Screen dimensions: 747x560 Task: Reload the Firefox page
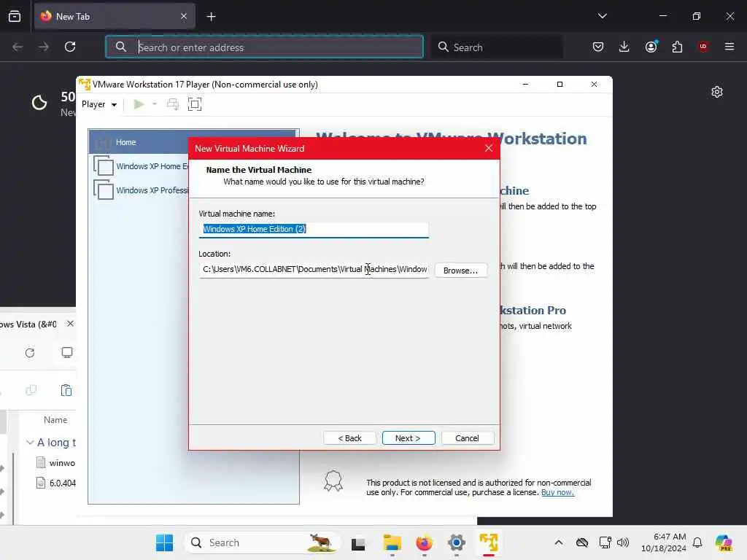[70, 47]
